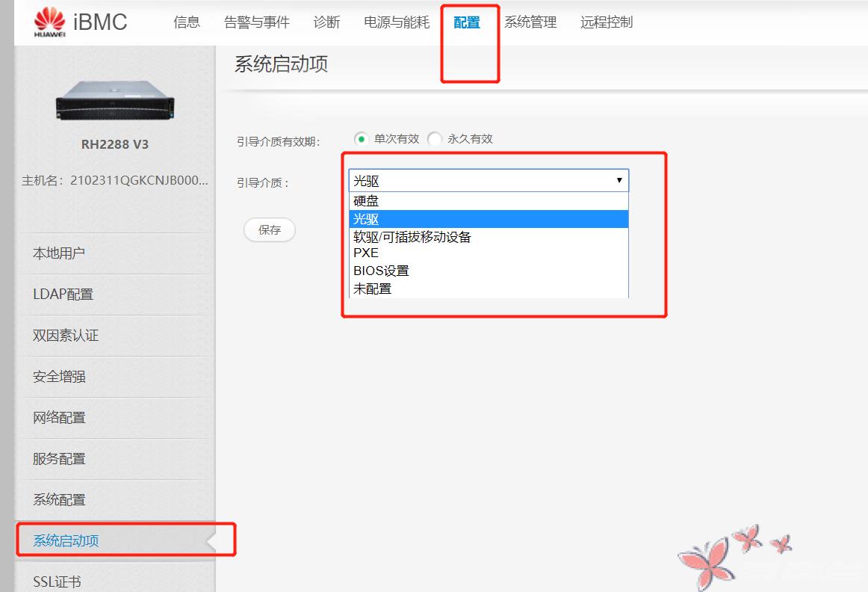Navigate to LDAP配置 settings
This screenshot has height=592, width=868.
click(64, 295)
